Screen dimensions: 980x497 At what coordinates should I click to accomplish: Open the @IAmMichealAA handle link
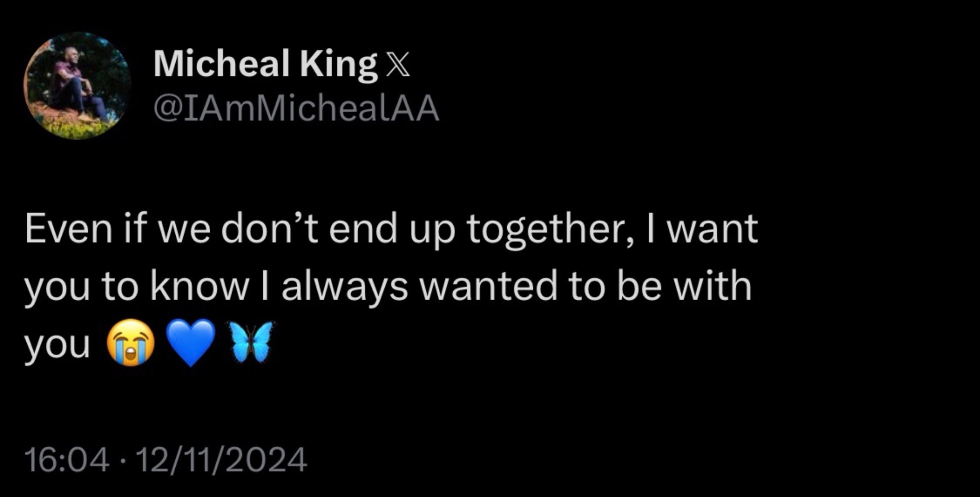click(x=296, y=109)
